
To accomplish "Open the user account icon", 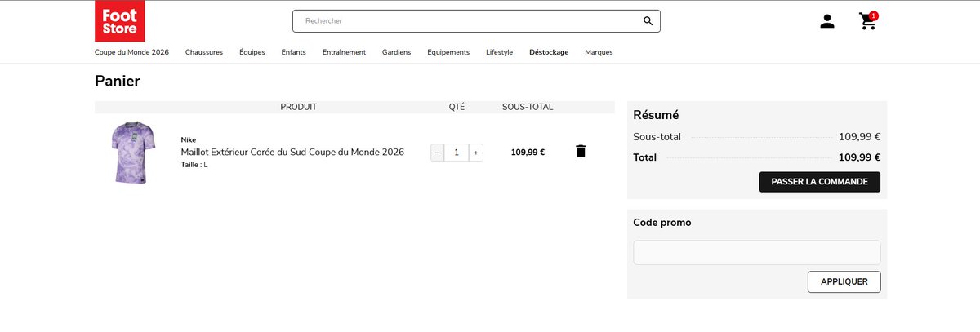I will coord(827,21).
